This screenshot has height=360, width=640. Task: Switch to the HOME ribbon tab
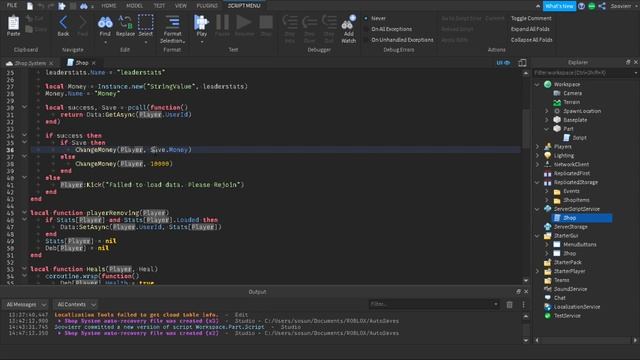[109, 6]
